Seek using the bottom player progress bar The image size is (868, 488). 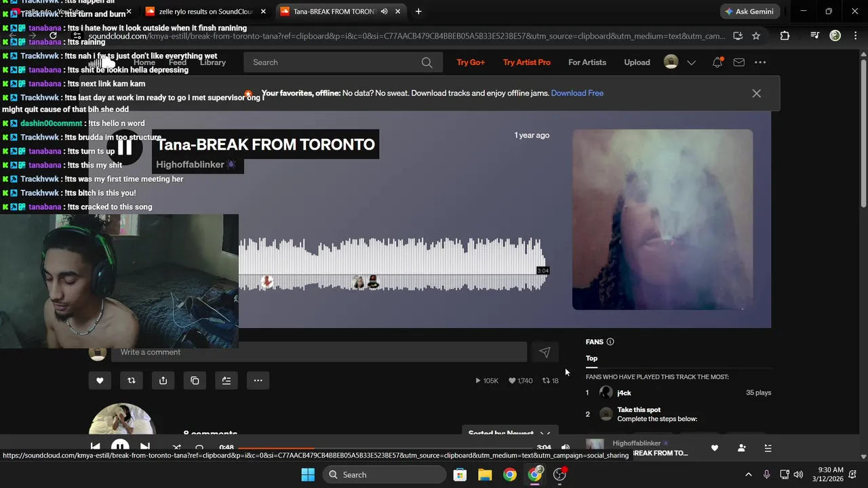(x=385, y=448)
